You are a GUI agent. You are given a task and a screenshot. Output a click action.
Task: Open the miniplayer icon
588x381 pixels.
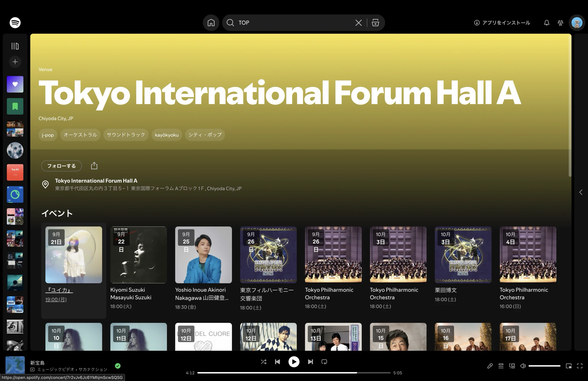click(569, 366)
